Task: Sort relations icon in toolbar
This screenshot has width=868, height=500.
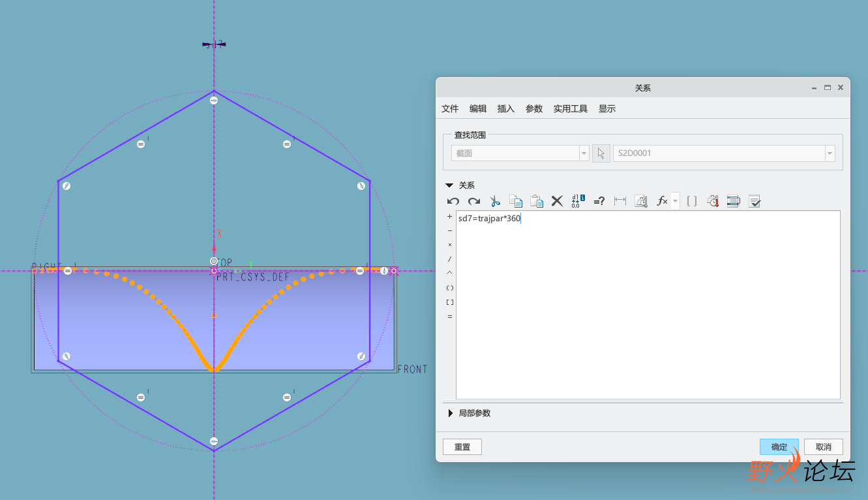Action: (734, 202)
